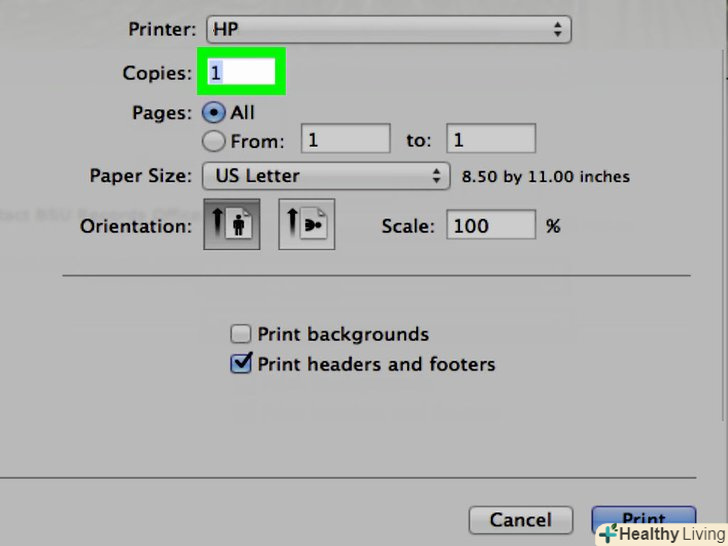Uncheck Print headers and footers

(x=241, y=364)
